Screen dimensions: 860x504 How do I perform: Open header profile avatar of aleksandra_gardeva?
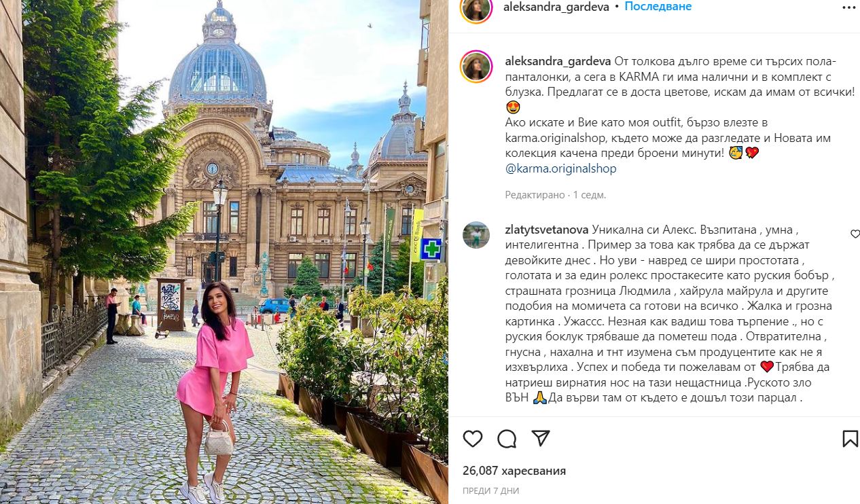coord(476,8)
